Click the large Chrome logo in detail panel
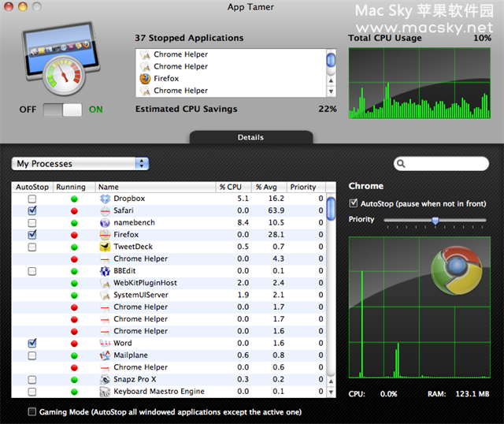The width and height of the screenshot is (504, 424). 457,270
